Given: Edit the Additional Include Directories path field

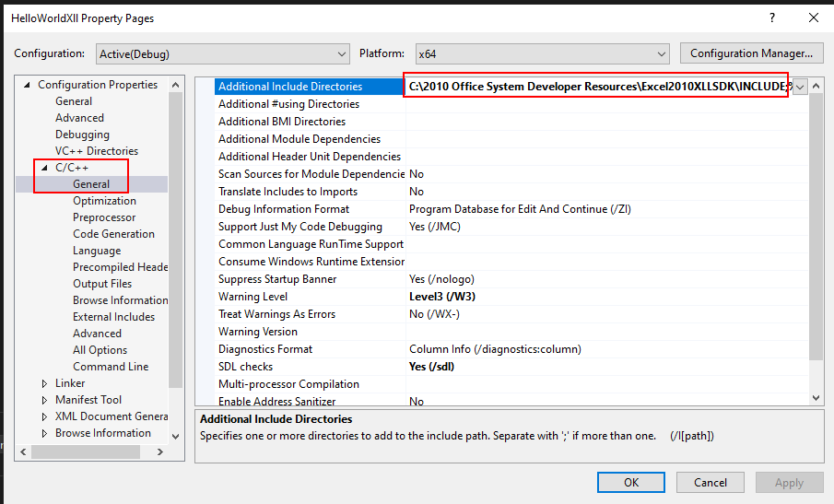Looking at the screenshot, I should tap(597, 87).
